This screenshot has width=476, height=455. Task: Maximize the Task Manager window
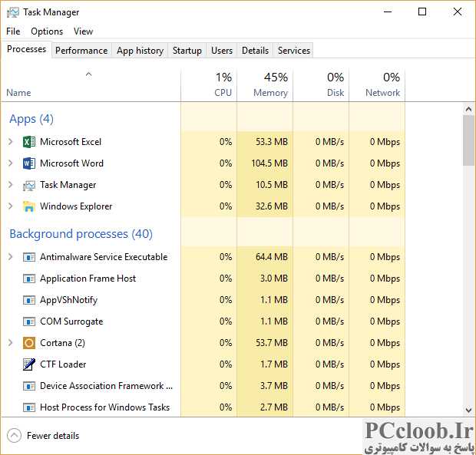tap(422, 12)
